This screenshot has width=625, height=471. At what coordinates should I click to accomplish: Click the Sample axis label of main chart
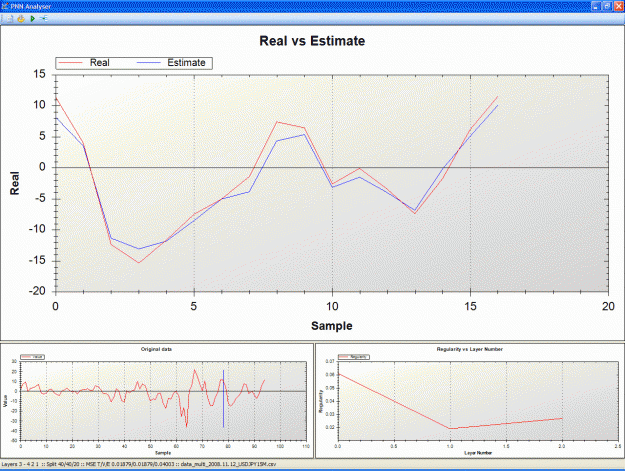click(332, 326)
